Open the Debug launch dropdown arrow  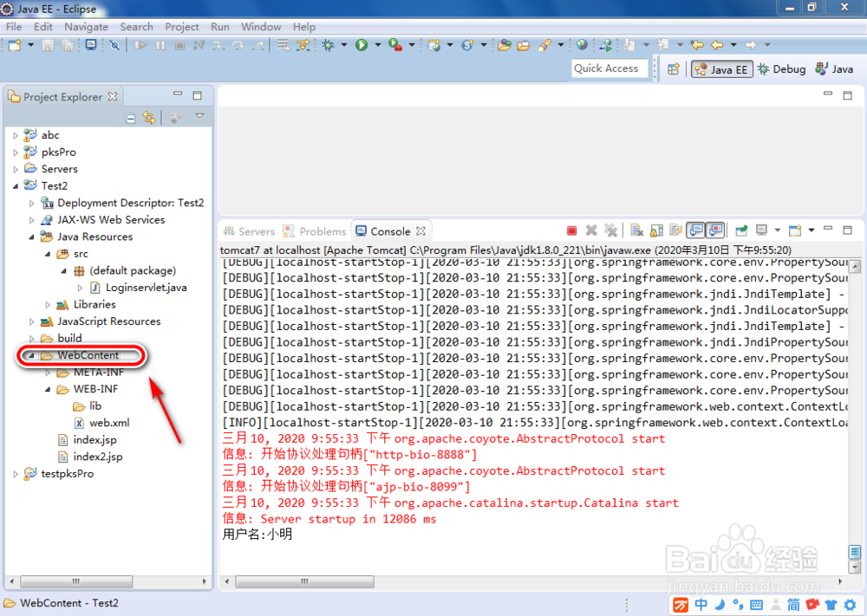(x=344, y=45)
